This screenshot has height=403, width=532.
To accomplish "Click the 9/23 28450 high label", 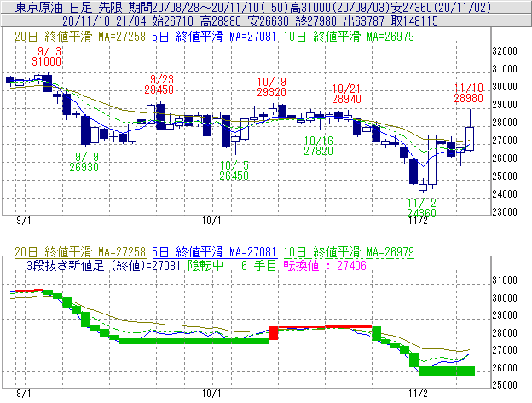I will tap(159, 84).
